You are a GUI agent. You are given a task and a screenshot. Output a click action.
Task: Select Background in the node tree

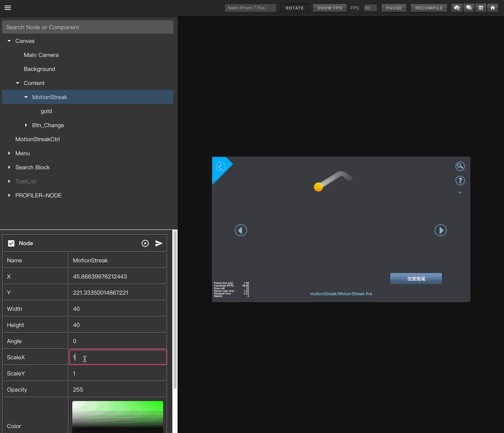[39, 69]
